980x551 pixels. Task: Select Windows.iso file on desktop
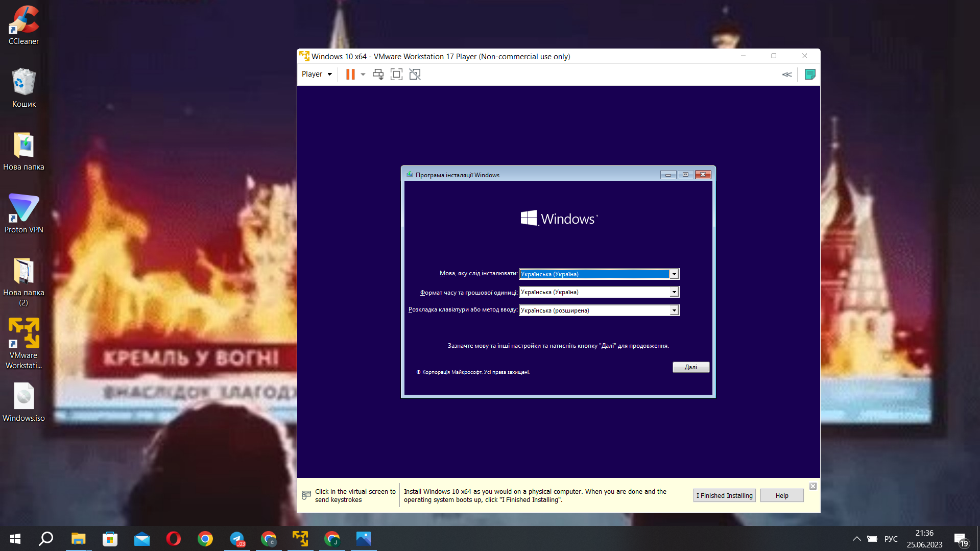pyautogui.click(x=23, y=403)
